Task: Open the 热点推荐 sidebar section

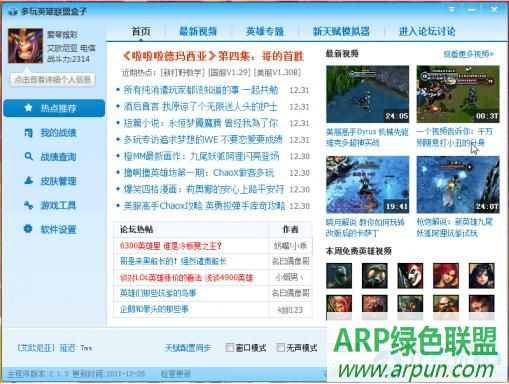Action: click(x=54, y=108)
